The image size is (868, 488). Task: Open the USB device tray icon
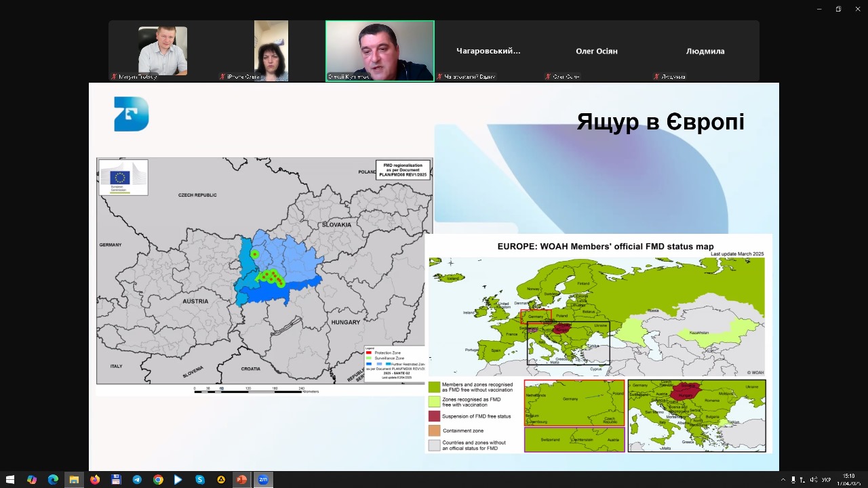tap(793, 479)
